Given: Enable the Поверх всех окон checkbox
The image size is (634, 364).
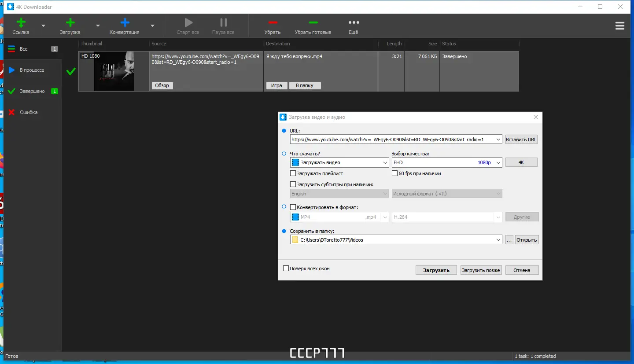Looking at the screenshot, I should pos(286,268).
